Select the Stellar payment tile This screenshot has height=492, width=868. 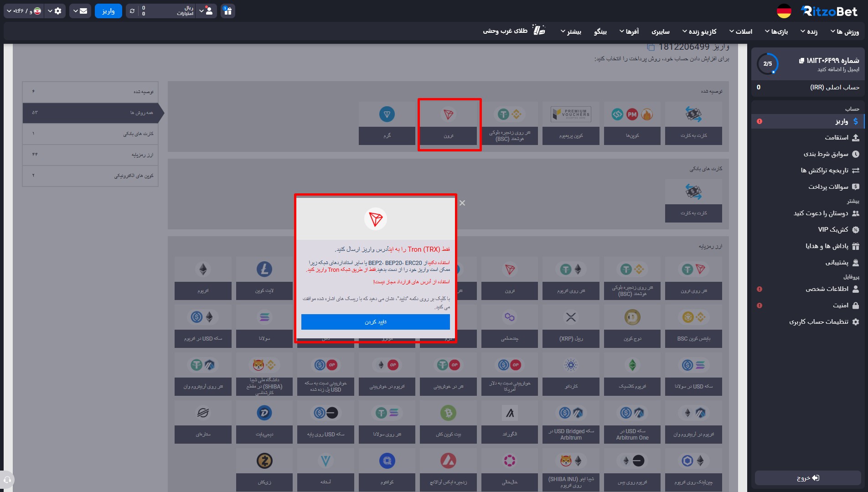tap(203, 422)
